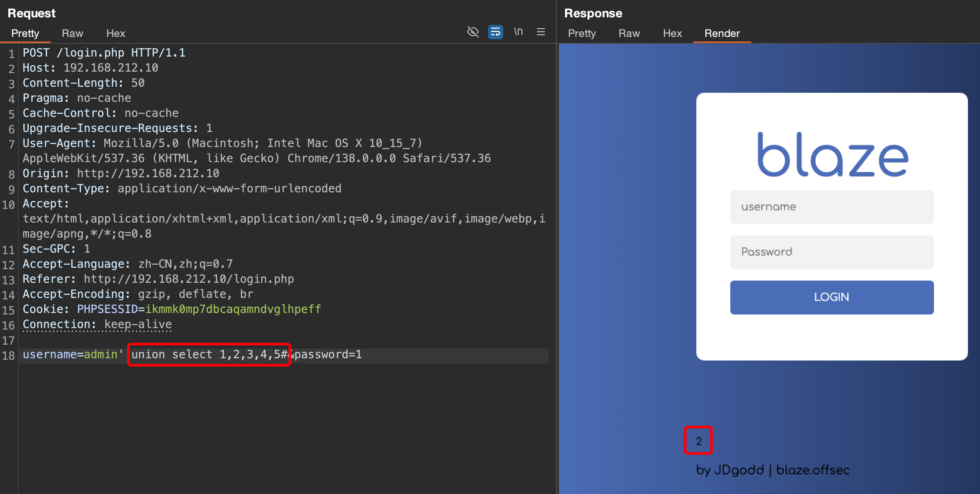
Task: Click the POST /login.php request line
Action: 104,53
